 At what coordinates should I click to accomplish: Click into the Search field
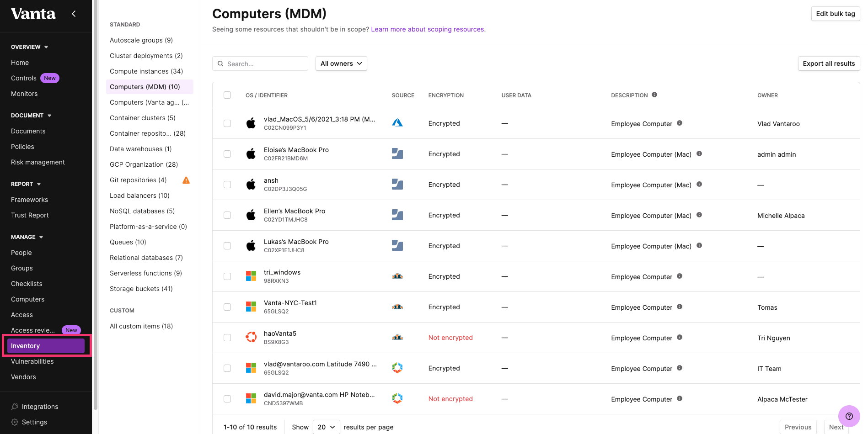pos(260,64)
